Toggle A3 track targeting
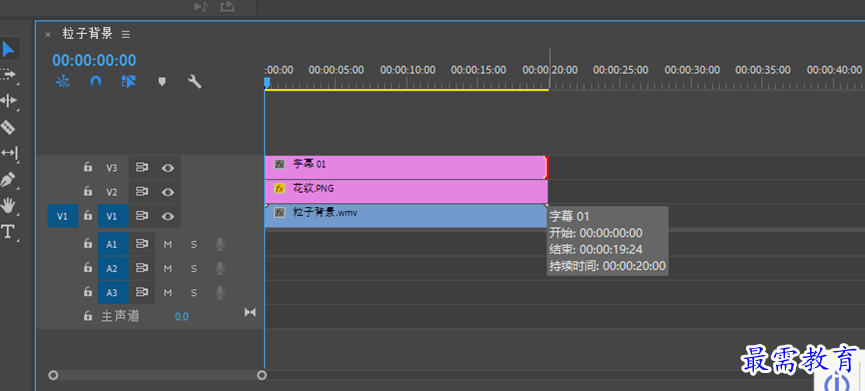Screen dimensions: 865x391 [113, 292]
